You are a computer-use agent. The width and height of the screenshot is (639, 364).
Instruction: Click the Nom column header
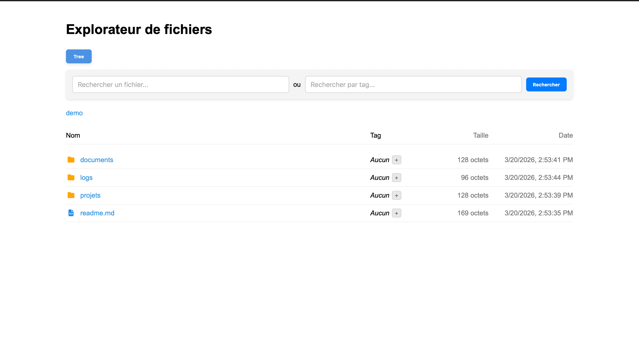73,135
